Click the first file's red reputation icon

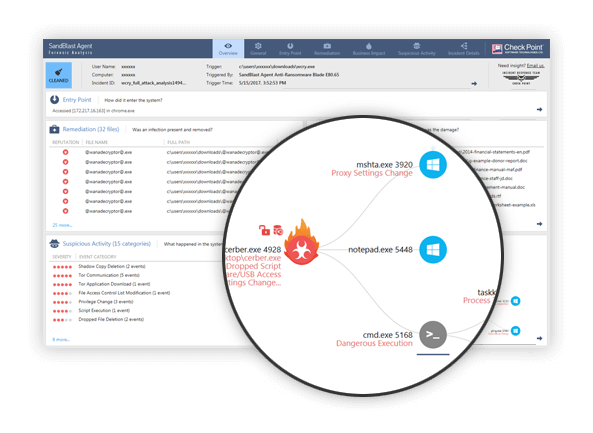point(65,152)
